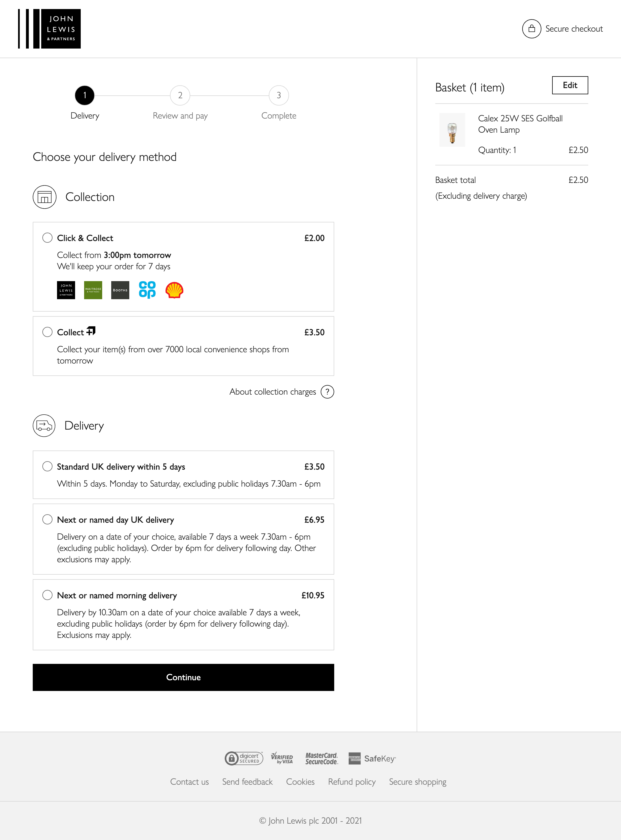The image size is (621, 840).
Task: Select the Waitrose collection point logo
Action: [x=93, y=290]
